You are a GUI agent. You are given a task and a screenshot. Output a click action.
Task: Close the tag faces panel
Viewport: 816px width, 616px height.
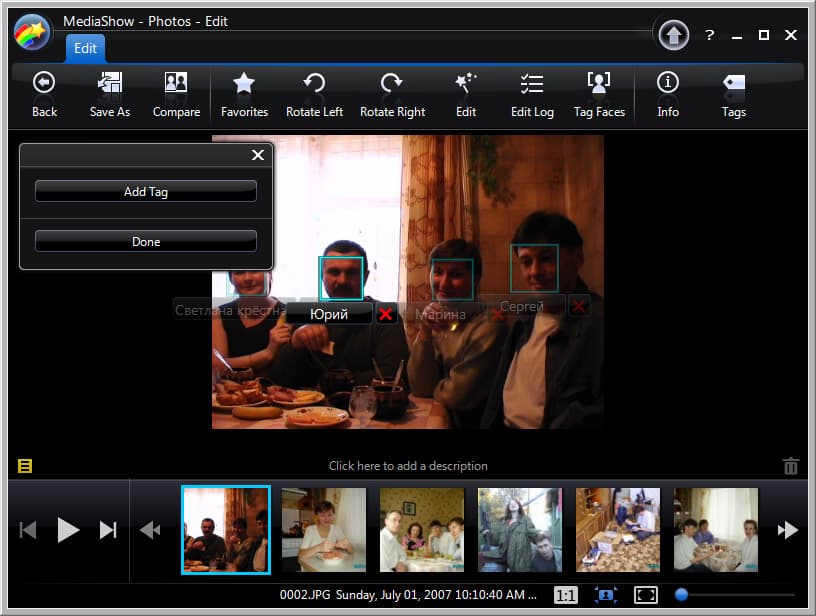click(258, 155)
